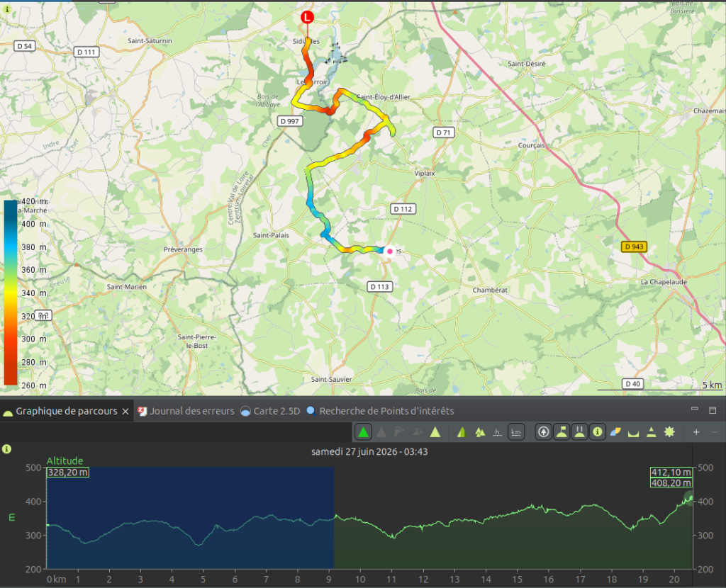Close the Graphique de parcours tab

(x=125, y=412)
